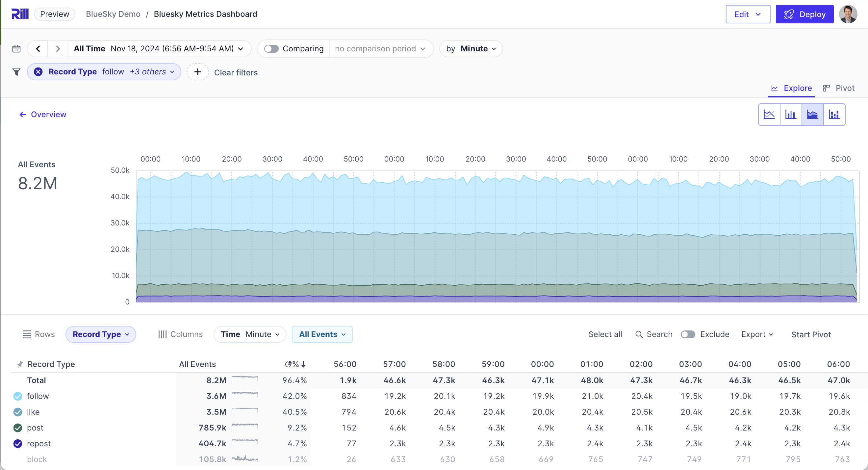Switch to the Explore tab
The height and width of the screenshot is (470, 868).
[791, 88]
